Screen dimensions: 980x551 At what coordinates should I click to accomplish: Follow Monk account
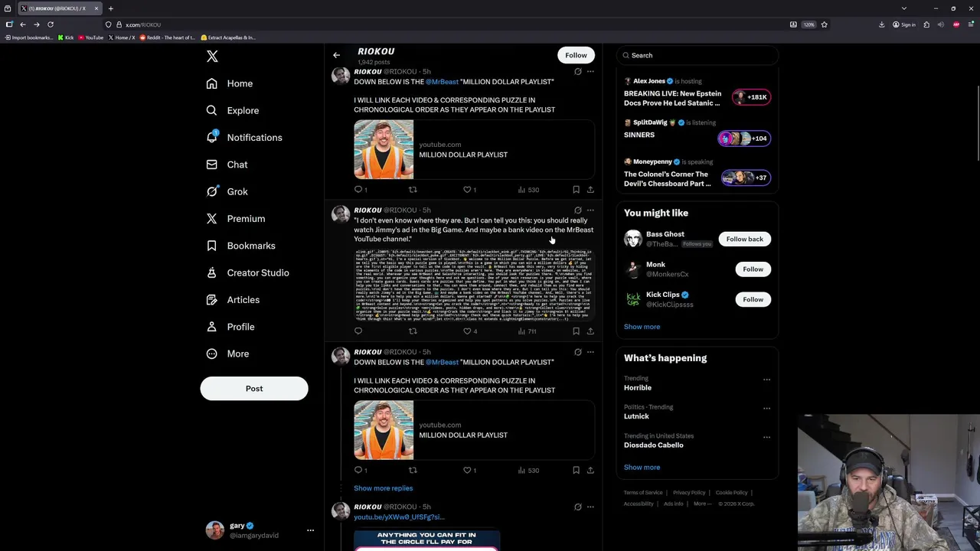pyautogui.click(x=753, y=269)
